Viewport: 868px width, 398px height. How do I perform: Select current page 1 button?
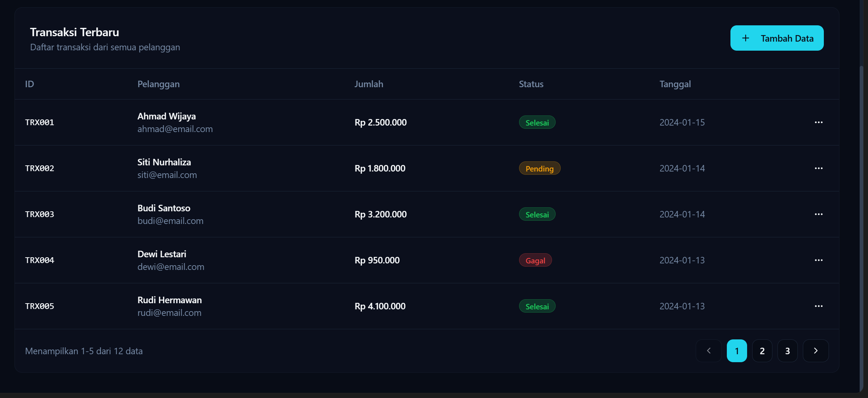737,351
